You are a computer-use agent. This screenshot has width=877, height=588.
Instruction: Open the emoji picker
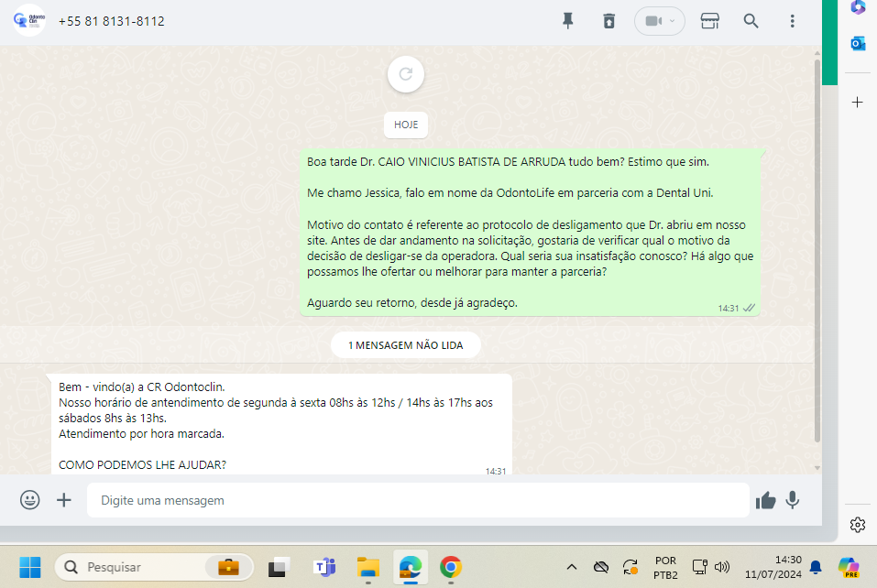click(29, 500)
